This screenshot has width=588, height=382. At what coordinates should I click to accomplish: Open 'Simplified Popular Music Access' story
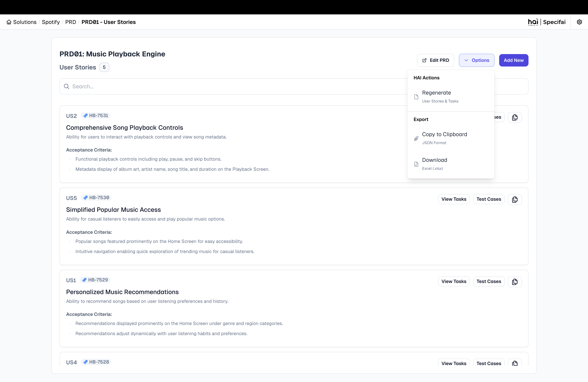[113, 209]
